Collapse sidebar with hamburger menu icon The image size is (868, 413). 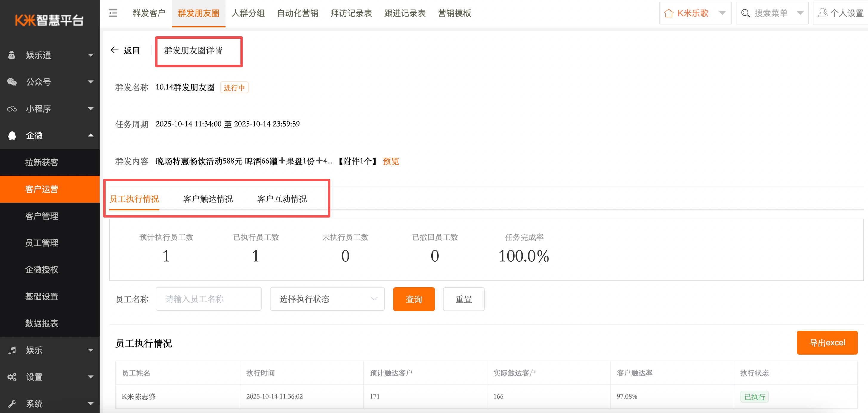pos(113,13)
